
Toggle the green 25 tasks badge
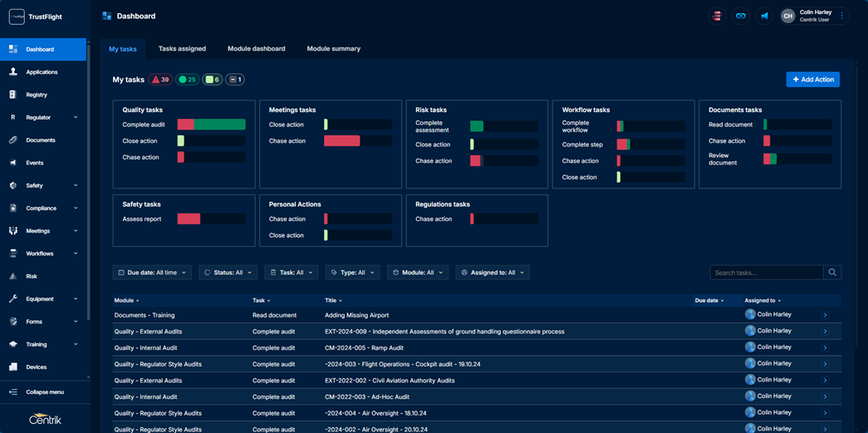pos(188,80)
